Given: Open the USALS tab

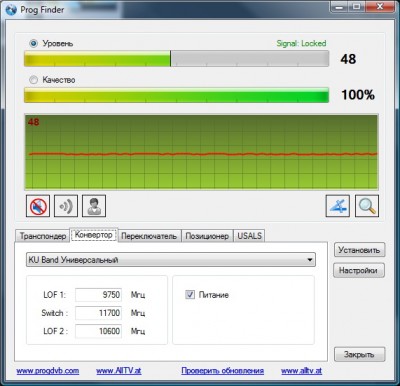Looking at the screenshot, I should tap(249, 236).
